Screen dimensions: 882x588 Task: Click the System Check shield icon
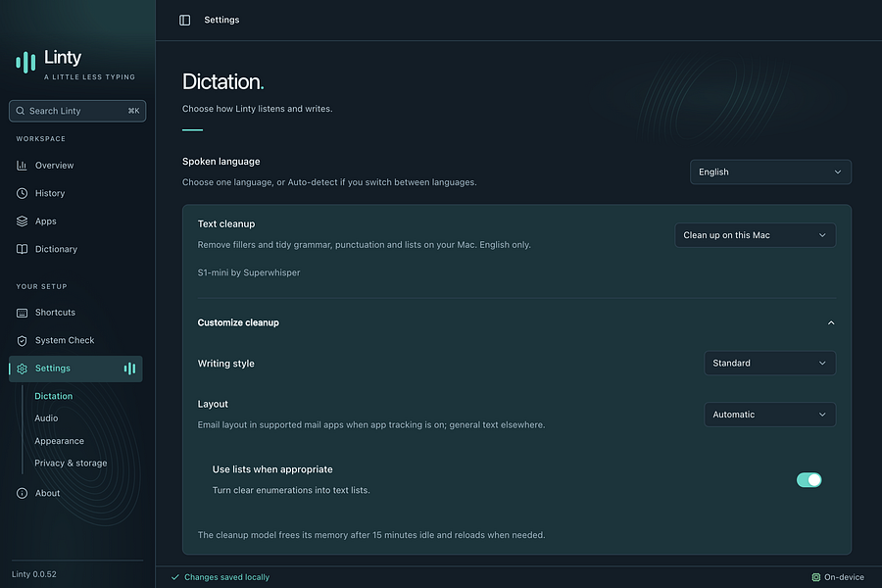click(22, 341)
